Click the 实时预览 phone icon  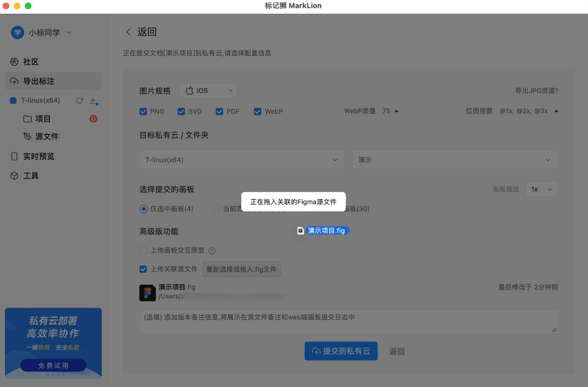click(x=15, y=156)
